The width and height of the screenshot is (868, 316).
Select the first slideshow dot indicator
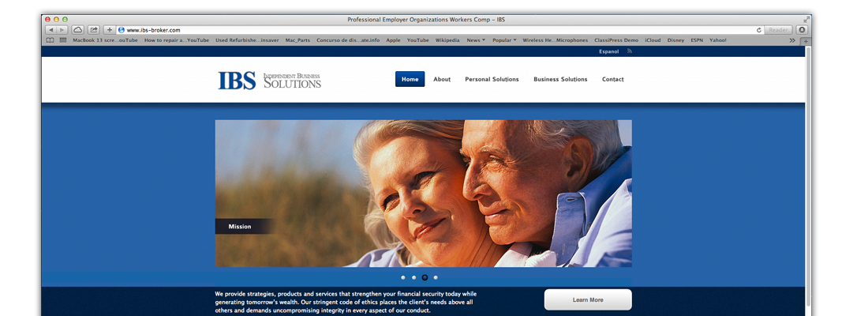point(402,278)
